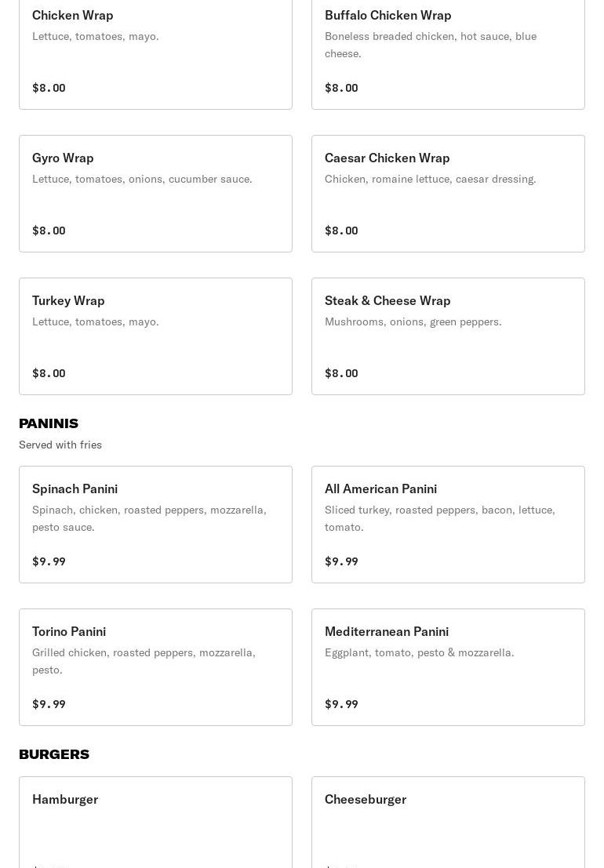Pick the Turkey Wrap card
Viewport: 604px width, 868px height.
155,336
